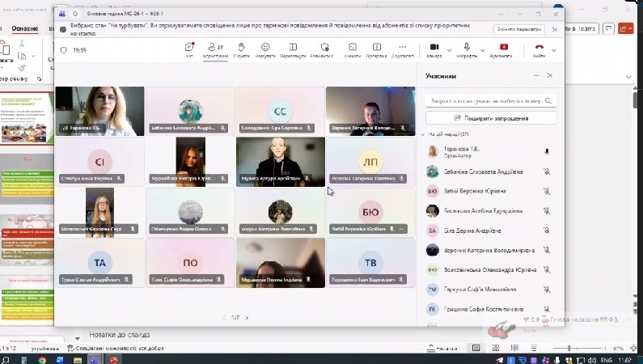Open the reactions smiley menu

coord(265,50)
